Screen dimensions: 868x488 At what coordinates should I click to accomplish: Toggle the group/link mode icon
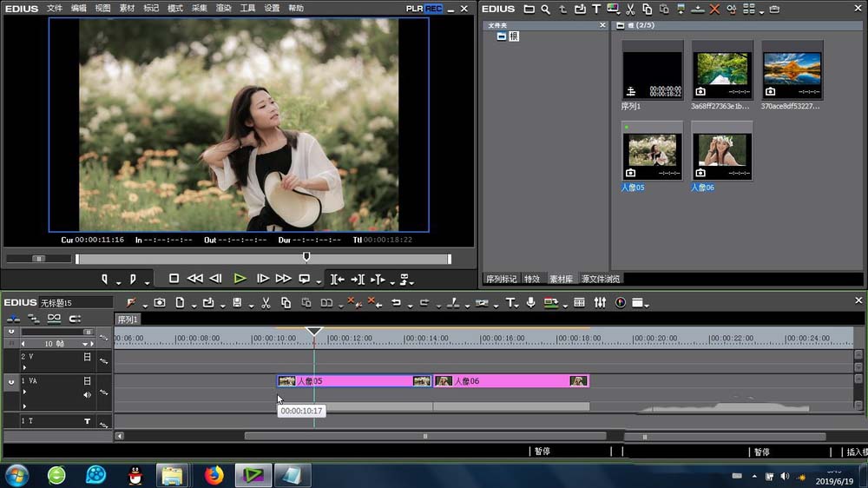[54, 319]
